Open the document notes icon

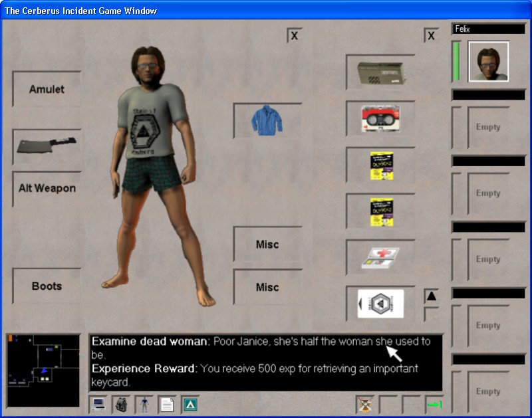[168, 404]
